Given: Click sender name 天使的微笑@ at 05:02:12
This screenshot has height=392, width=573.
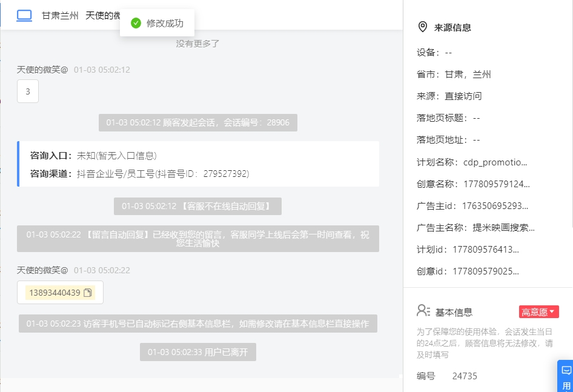Looking at the screenshot, I should click(42, 70).
